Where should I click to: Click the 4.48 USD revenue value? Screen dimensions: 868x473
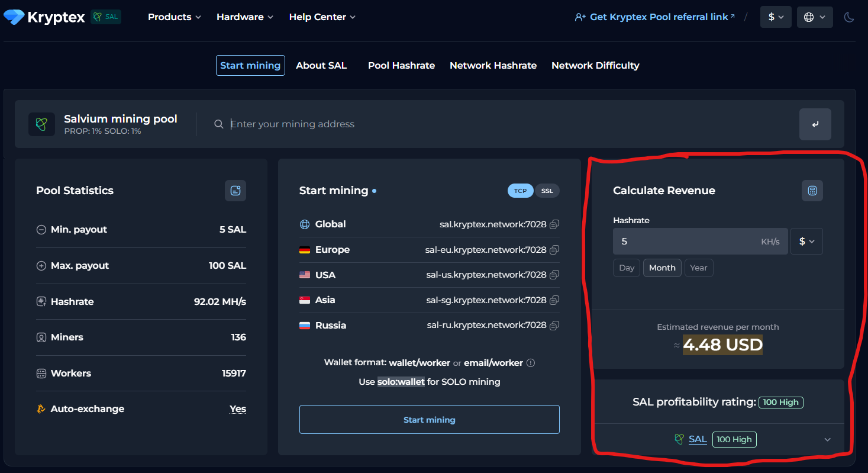pyautogui.click(x=722, y=345)
